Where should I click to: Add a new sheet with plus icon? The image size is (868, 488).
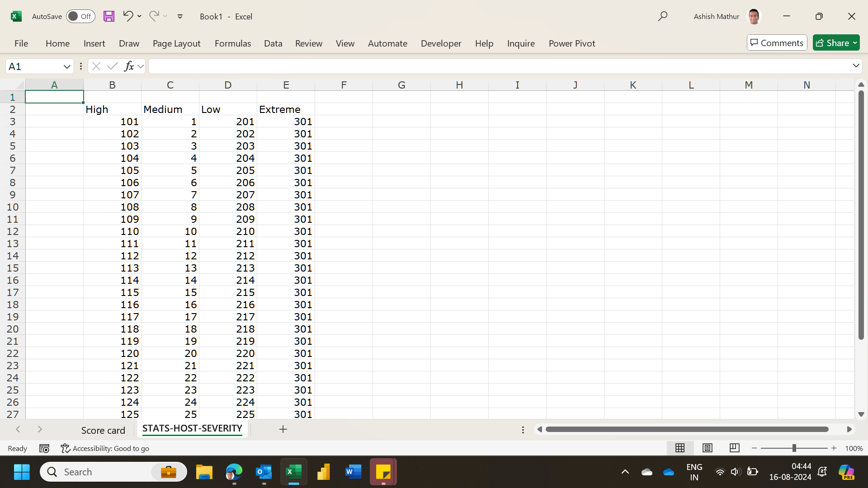[x=283, y=429]
